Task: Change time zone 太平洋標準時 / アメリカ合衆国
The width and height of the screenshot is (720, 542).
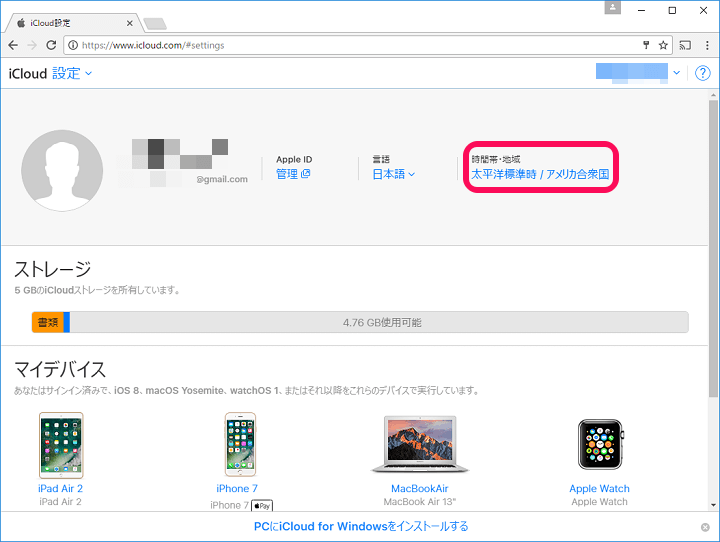Action: coord(540,174)
